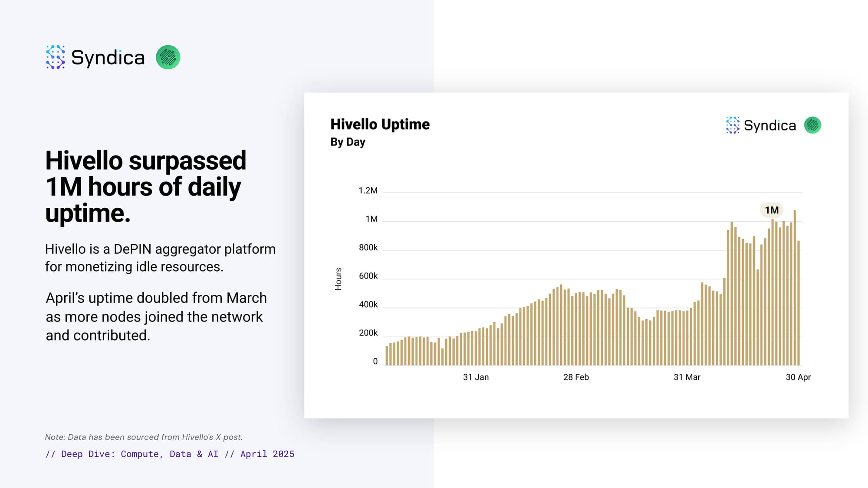Click the Syndica wordmark in the chart card
The height and width of the screenshot is (488, 868).
[769, 125]
